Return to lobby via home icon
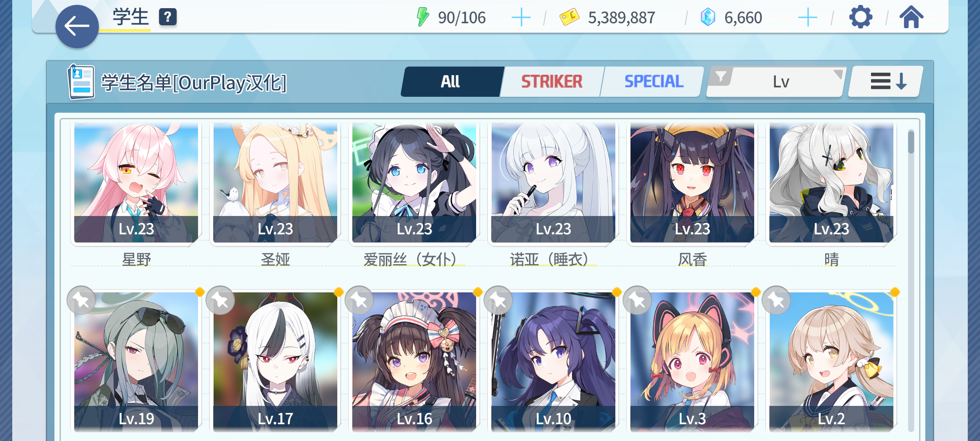This screenshot has height=441, width=980. pos(911,17)
